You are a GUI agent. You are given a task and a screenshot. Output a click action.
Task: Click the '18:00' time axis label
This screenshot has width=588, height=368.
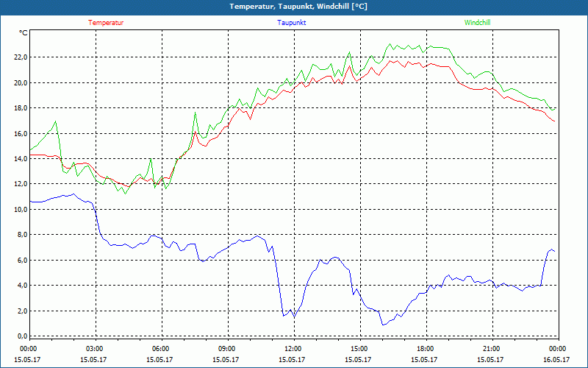(426, 349)
